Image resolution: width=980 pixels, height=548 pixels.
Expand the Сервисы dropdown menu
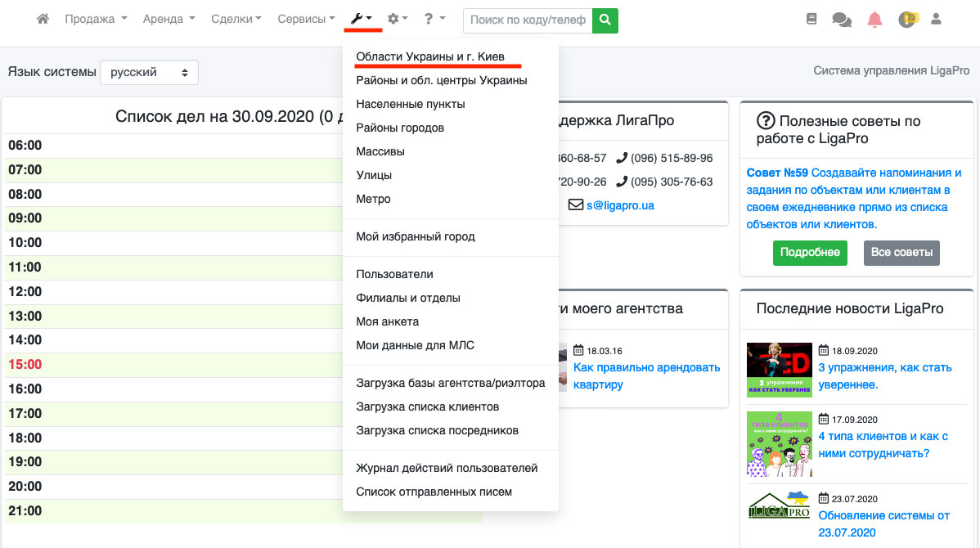click(306, 19)
